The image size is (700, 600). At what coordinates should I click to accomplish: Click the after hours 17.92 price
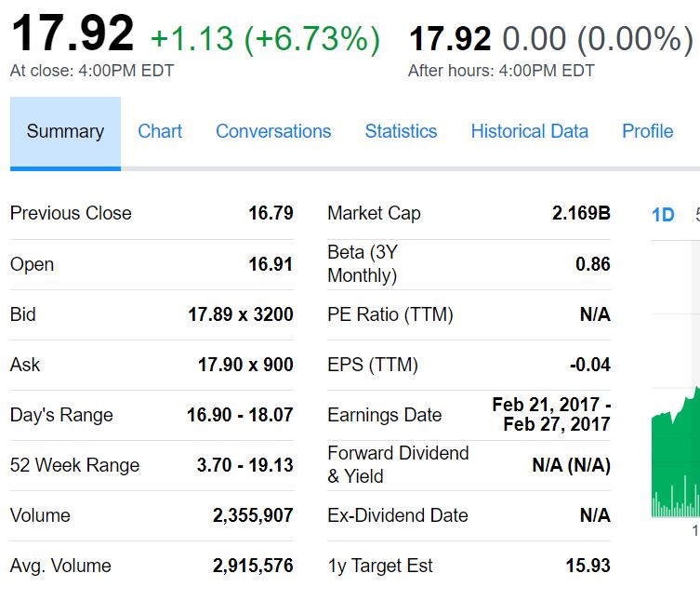[450, 38]
